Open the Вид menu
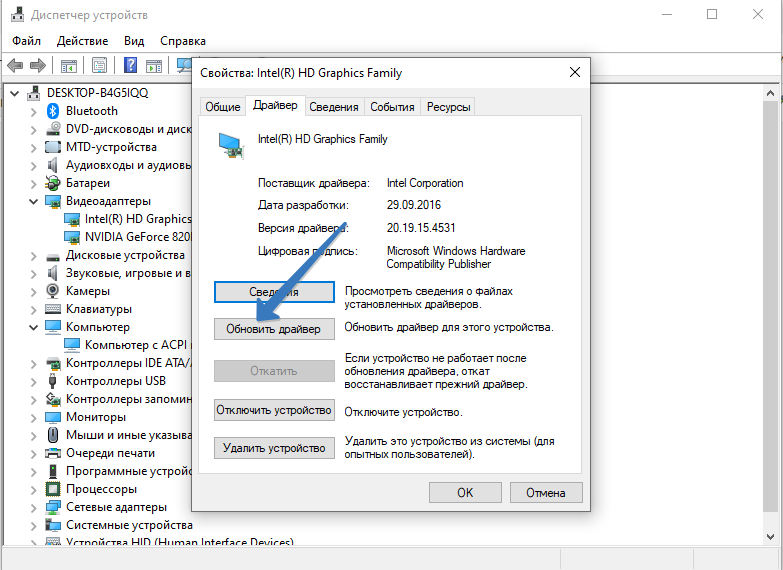 pyautogui.click(x=134, y=41)
